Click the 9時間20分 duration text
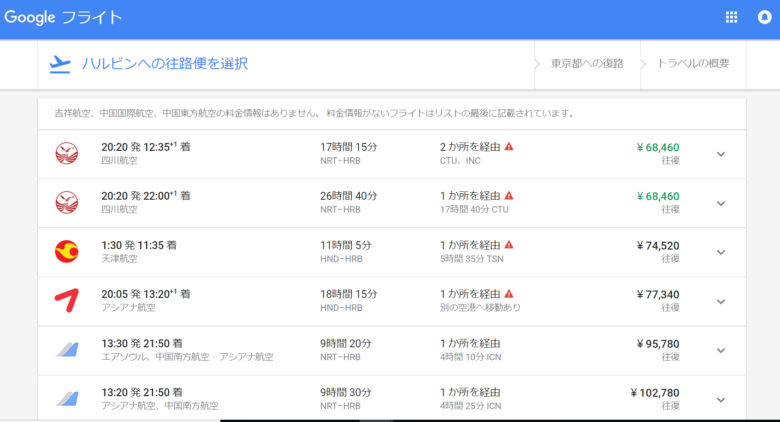The image size is (780, 422). click(346, 343)
